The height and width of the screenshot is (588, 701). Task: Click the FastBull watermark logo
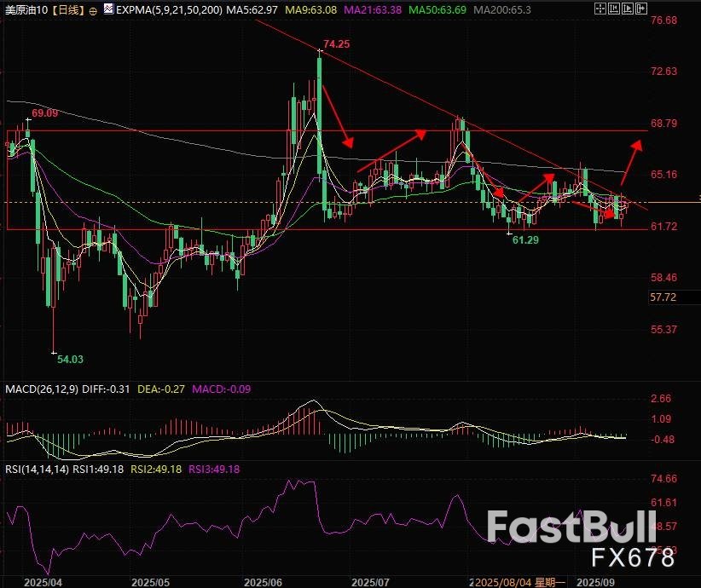click(x=582, y=527)
